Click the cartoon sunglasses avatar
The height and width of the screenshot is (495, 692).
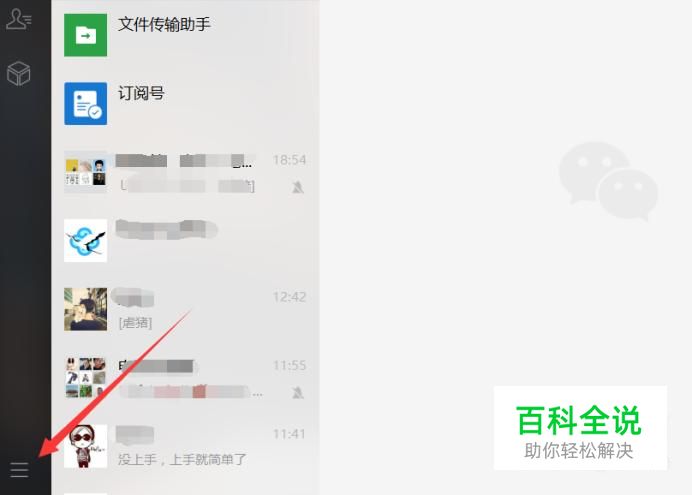[x=86, y=446]
